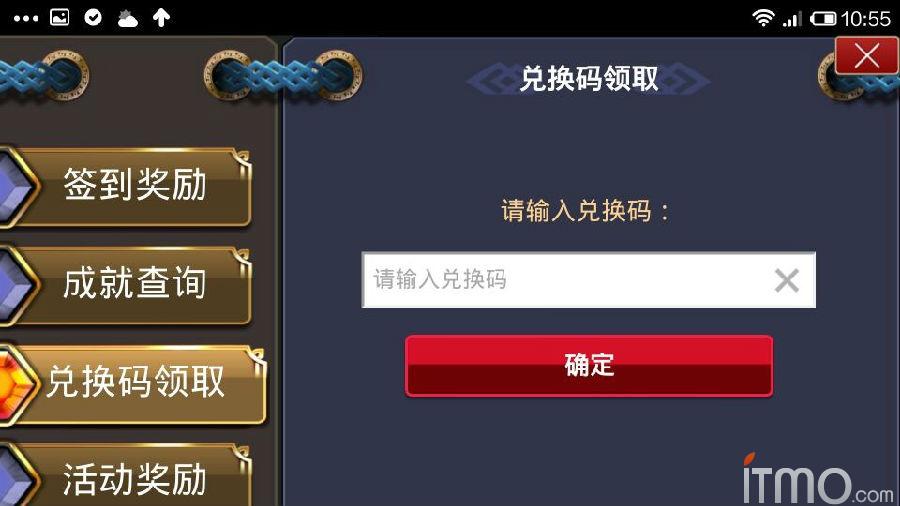The image size is (900, 506).
Task: Close the redeem code dialog with red X
Action: [866, 56]
